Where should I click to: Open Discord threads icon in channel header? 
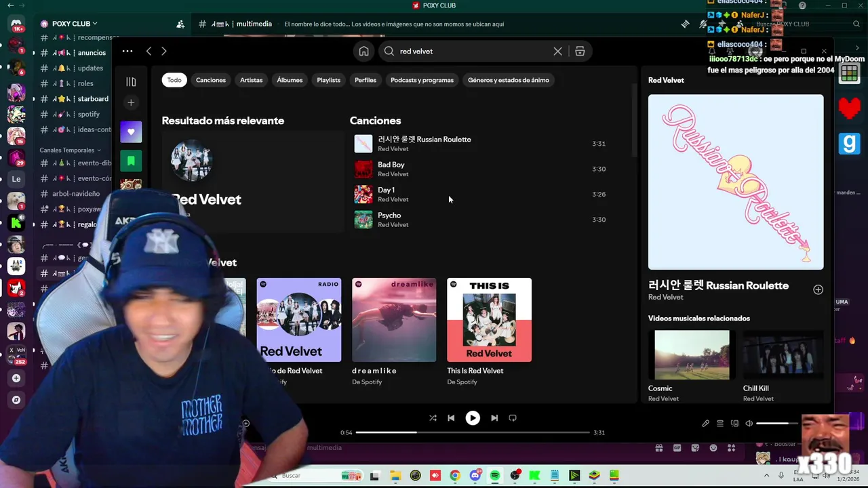[685, 24]
